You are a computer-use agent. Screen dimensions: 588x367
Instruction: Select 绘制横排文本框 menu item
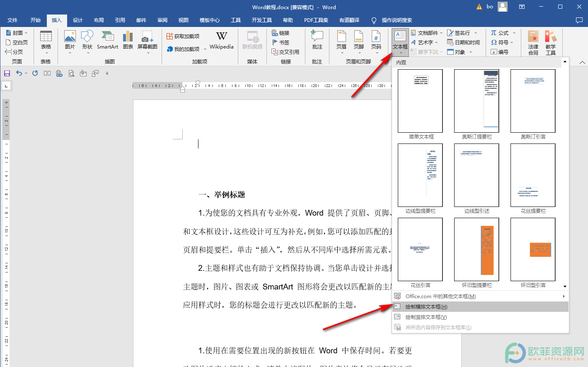click(480, 306)
